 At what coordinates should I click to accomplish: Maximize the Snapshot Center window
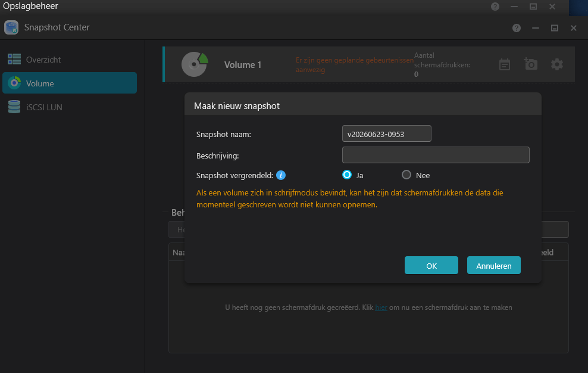pos(555,28)
